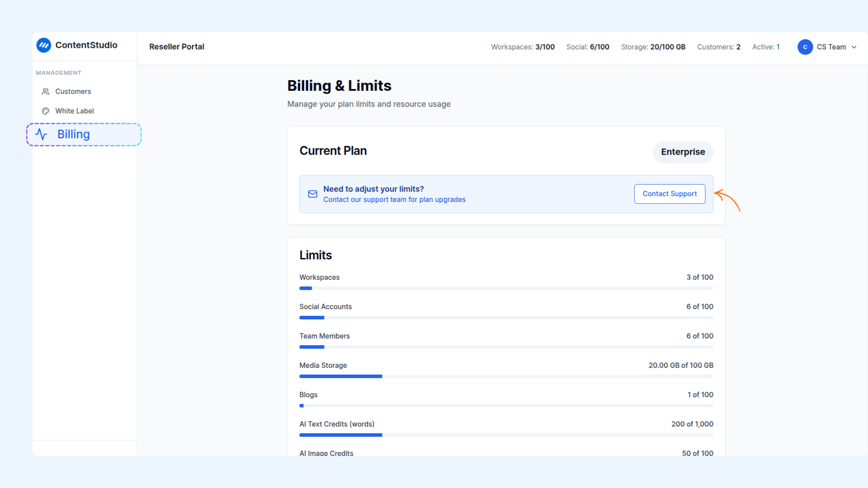The width and height of the screenshot is (868, 488).
Task: Click the Storage 20/100 GB header stat
Action: (x=653, y=47)
